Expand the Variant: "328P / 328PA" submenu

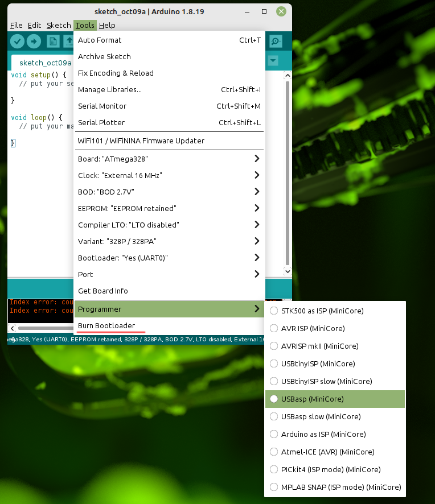[169, 241]
